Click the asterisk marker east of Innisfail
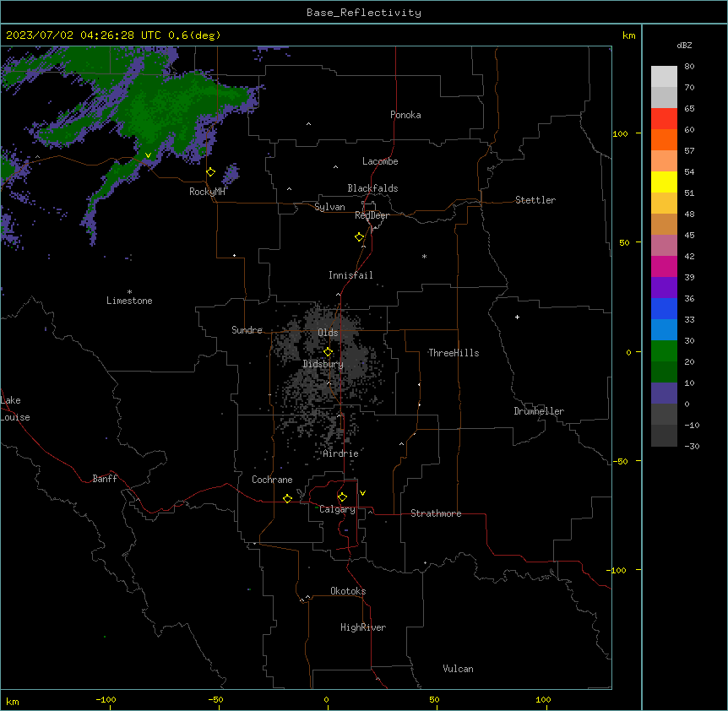Viewport: 728px width, 711px height. (424, 256)
